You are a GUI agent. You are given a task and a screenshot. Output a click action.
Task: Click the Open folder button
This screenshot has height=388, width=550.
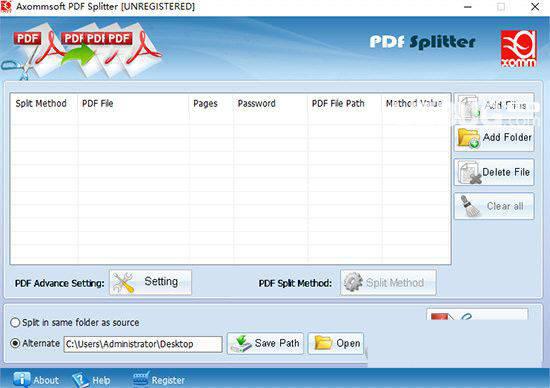pyautogui.click(x=336, y=343)
